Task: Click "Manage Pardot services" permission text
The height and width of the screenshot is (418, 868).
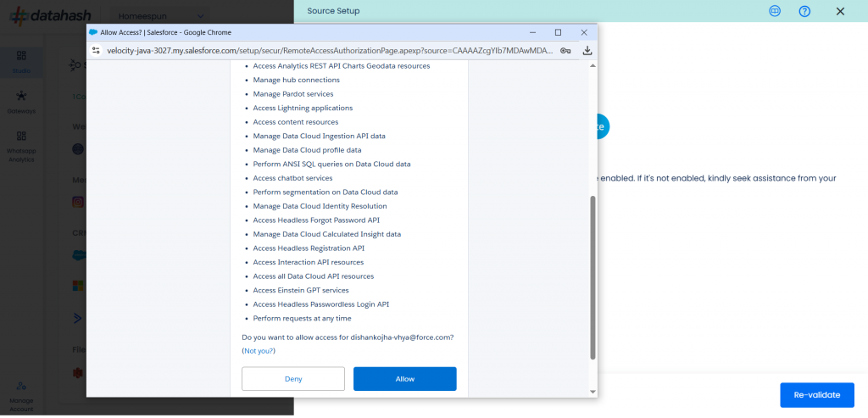Action: tap(292, 94)
